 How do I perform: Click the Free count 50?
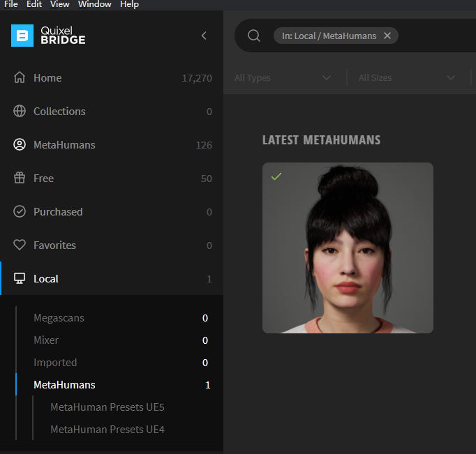206,179
